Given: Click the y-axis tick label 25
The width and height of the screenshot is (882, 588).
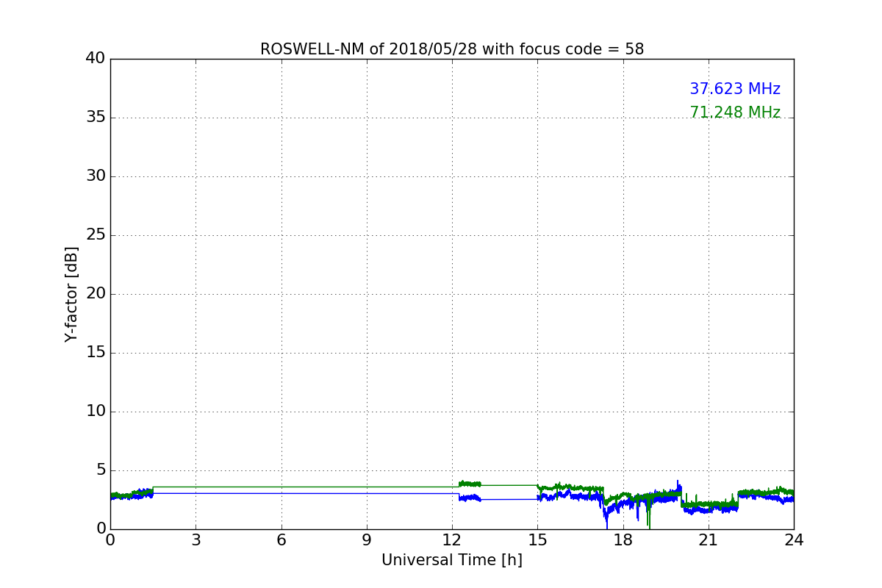Looking at the screenshot, I should pos(96,235).
